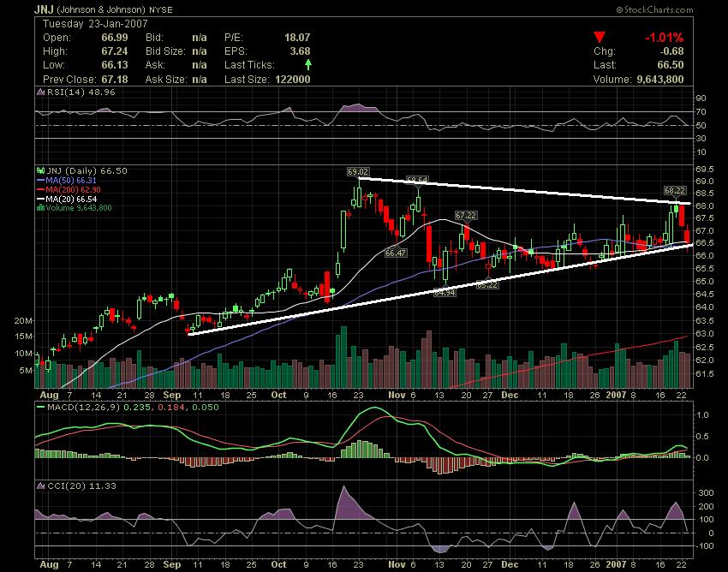Click the Prev Close value 67.18
Screen dimensions: 728x572
(115, 80)
